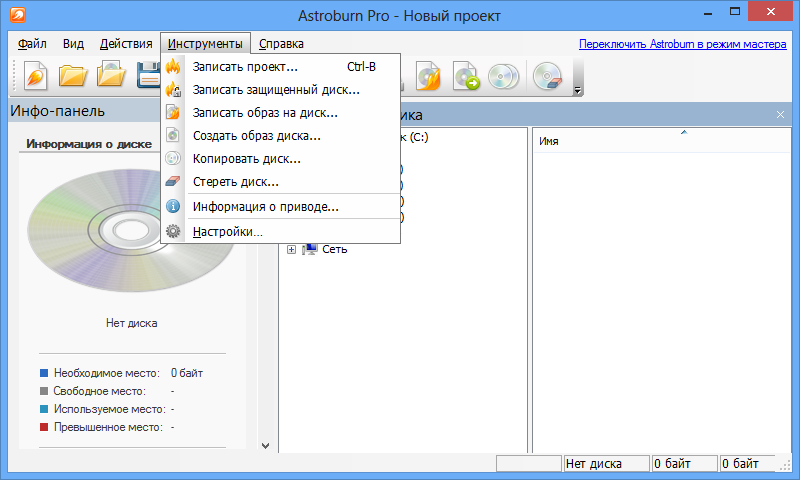Viewport: 800px width, 480px height.
Task: Click the gray Свободное место color square
Action: [x=44, y=391]
